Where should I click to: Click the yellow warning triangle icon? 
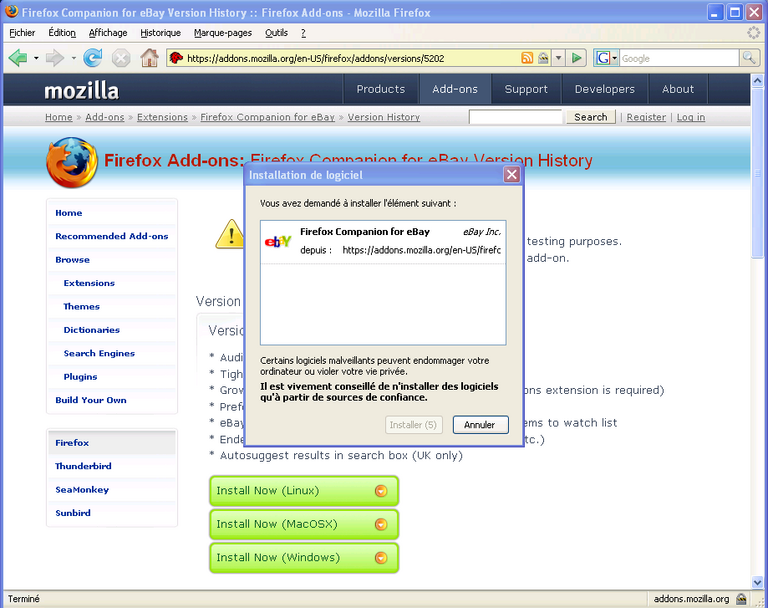point(230,234)
